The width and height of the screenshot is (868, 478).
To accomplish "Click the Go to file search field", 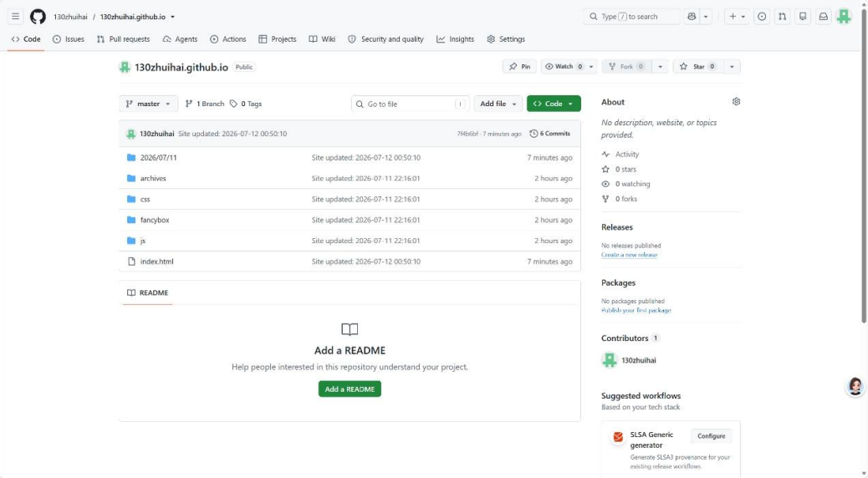I will (411, 104).
